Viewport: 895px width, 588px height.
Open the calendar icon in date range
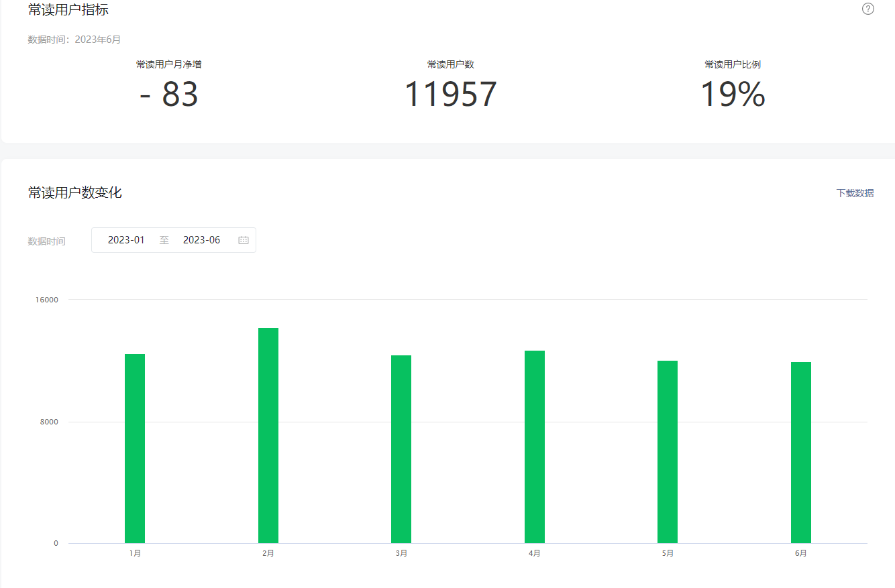point(244,240)
